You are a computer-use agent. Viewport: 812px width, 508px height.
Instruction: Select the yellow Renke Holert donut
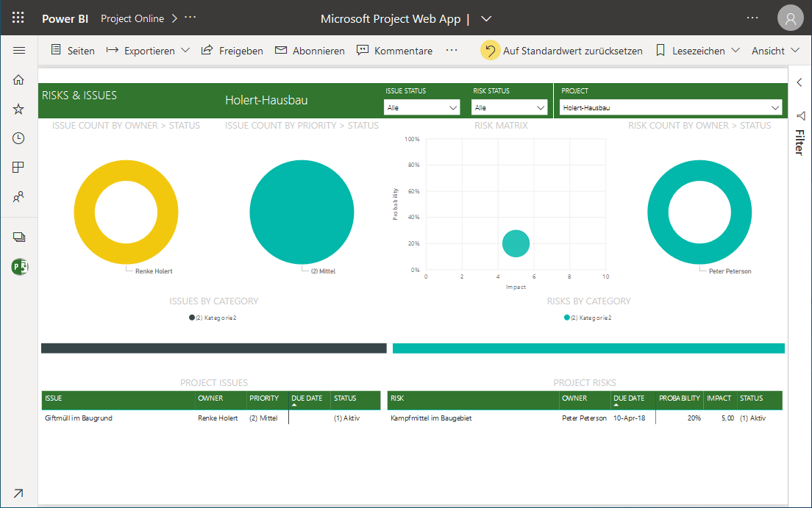point(85,212)
